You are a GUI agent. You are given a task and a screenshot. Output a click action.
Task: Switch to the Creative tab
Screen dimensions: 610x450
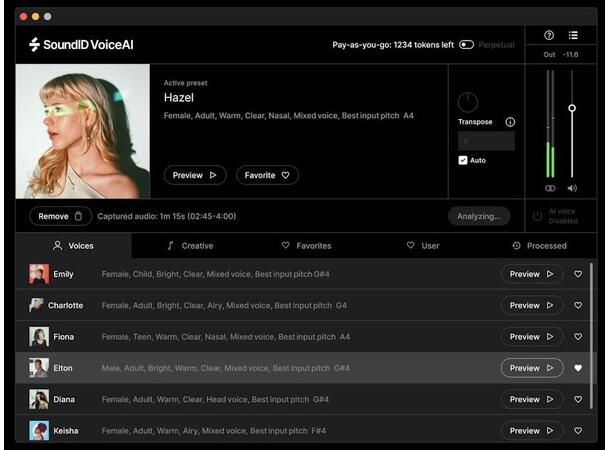coord(190,246)
